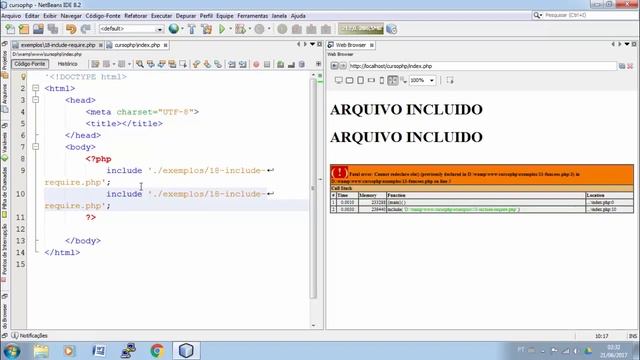640x360 pixels.
Task: Click the Stop Macro Recording icon
Action: tap(267, 64)
